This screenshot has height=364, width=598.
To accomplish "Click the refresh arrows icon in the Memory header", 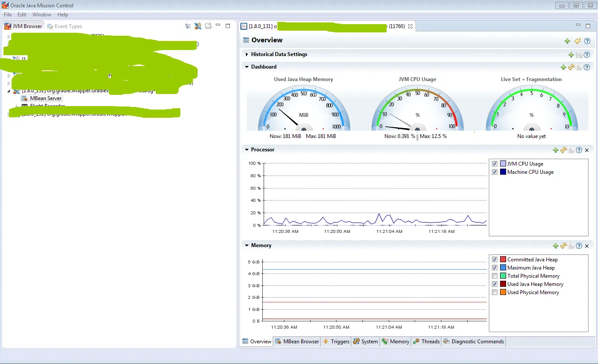I will tap(563, 246).
